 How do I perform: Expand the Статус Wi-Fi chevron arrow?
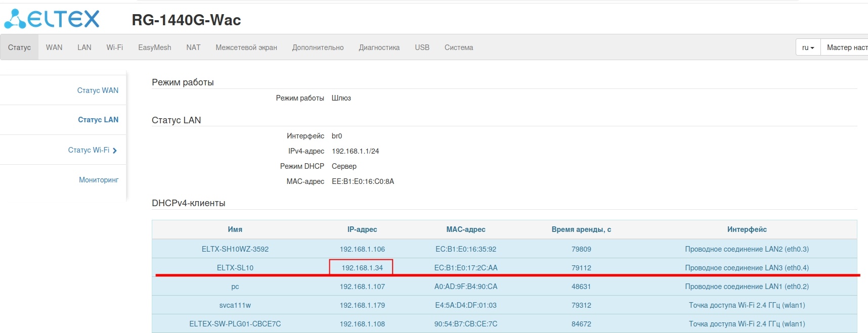coord(115,151)
